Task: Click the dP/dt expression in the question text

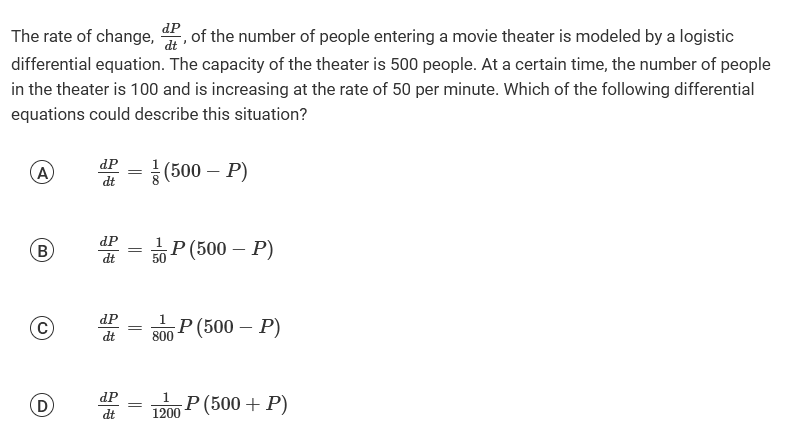Action: pyautogui.click(x=171, y=37)
